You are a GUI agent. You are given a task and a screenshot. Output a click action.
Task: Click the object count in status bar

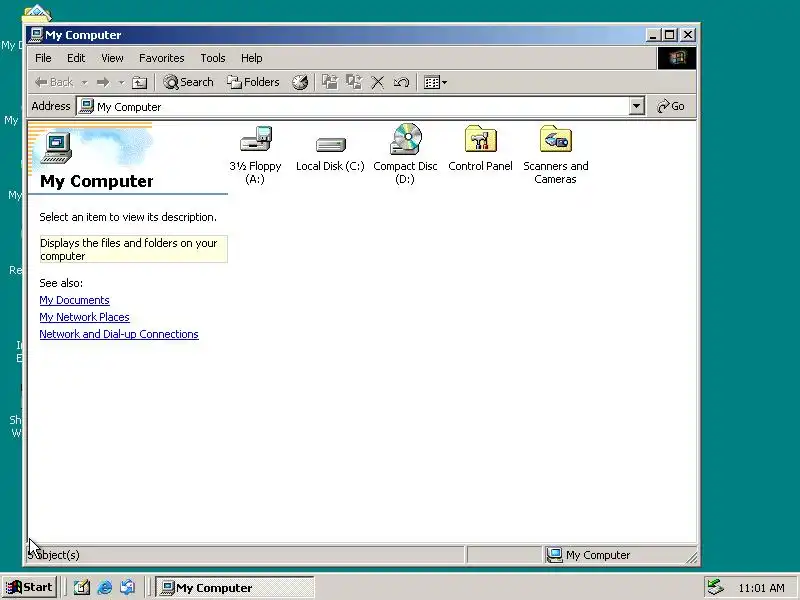click(54, 555)
